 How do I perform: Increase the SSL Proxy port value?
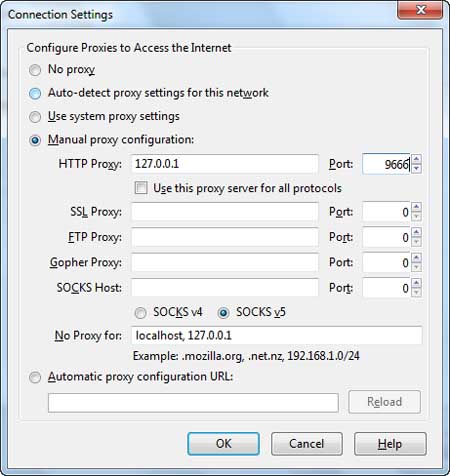click(x=416, y=207)
